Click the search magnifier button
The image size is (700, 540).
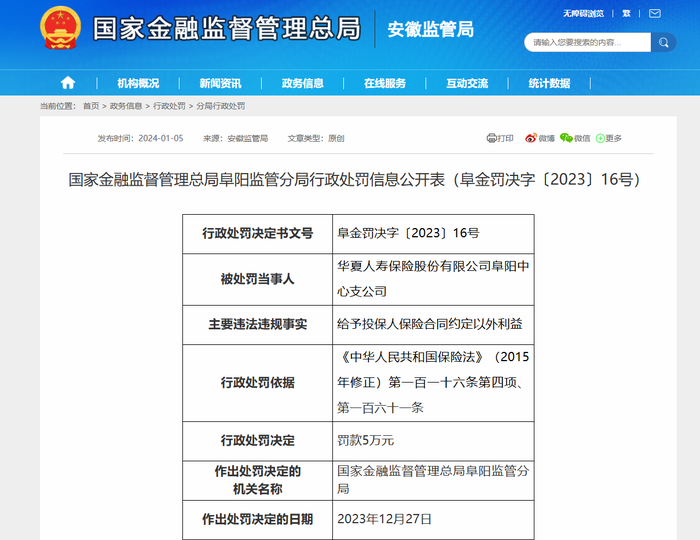663,42
